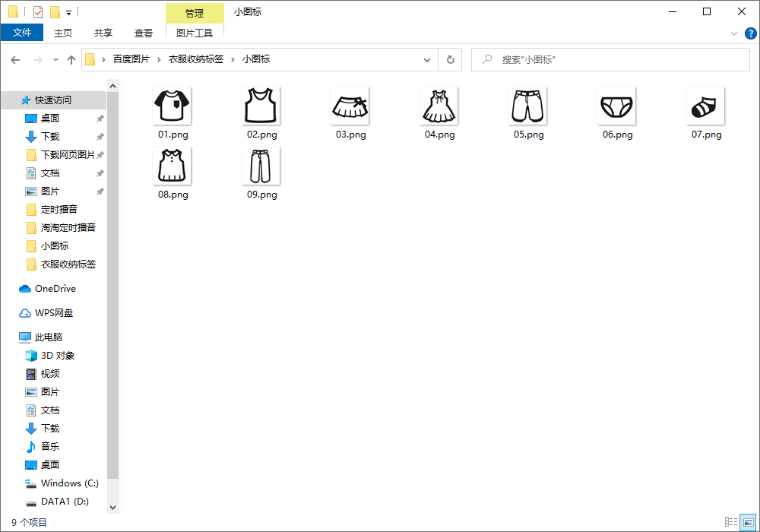Select the 02.png tank top thumbnail

[x=261, y=105]
